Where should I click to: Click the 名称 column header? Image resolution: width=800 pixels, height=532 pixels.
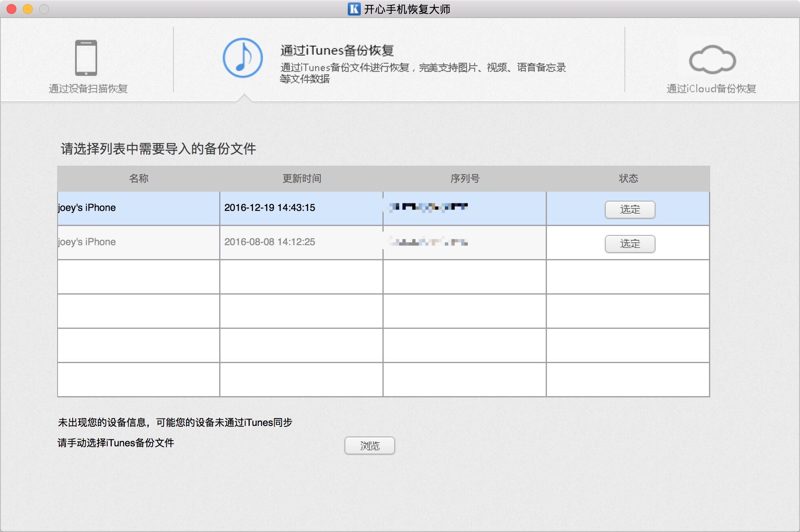(139, 178)
